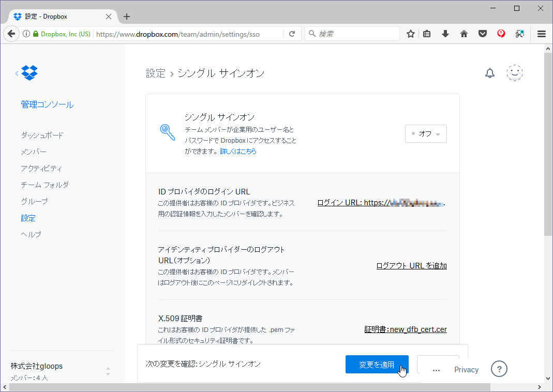553x392 pixels.
Task: Select アクティビティ in the admin sidebar
Action: [41, 168]
